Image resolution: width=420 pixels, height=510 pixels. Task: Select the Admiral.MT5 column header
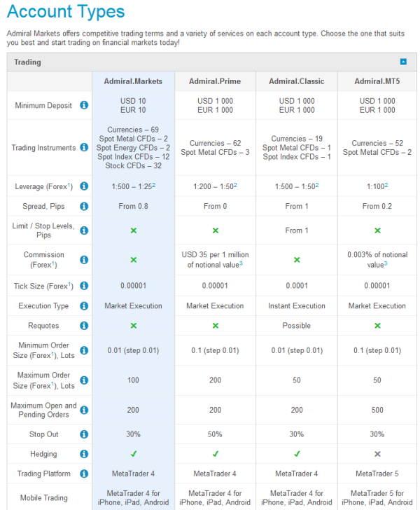[377, 81]
